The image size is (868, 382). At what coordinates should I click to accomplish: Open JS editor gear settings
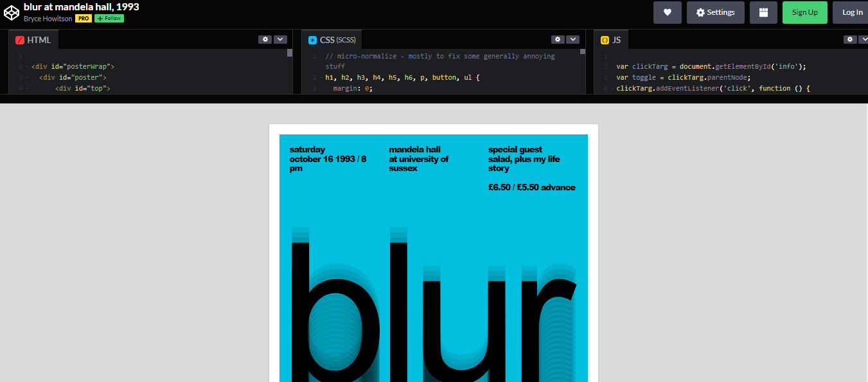pos(850,39)
